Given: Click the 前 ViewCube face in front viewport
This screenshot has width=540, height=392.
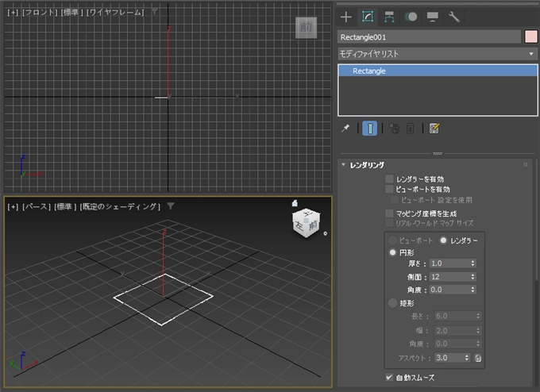Looking at the screenshot, I should [307, 27].
